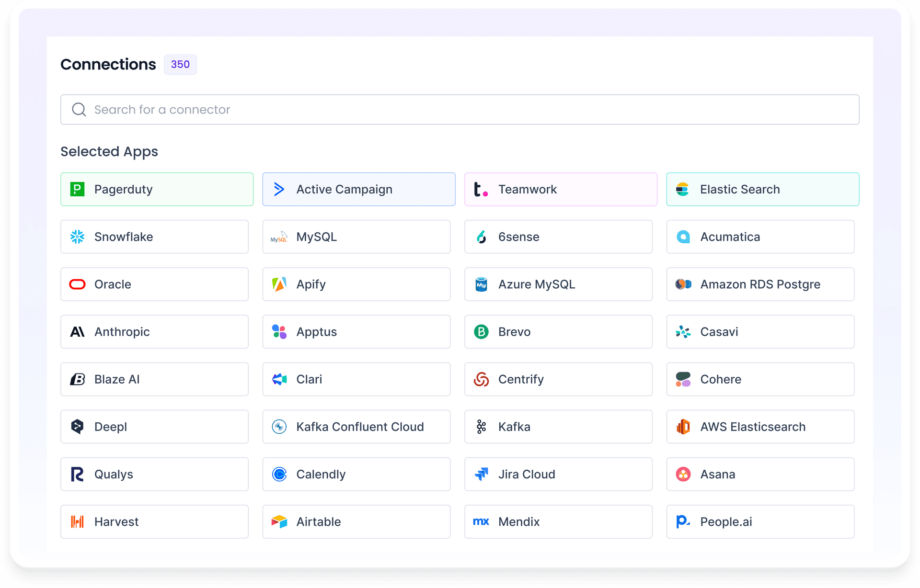The height and width of the screenshot is (588, 920).
Task: Deselect the Teamwork selected app
Action: pos(561,189)
